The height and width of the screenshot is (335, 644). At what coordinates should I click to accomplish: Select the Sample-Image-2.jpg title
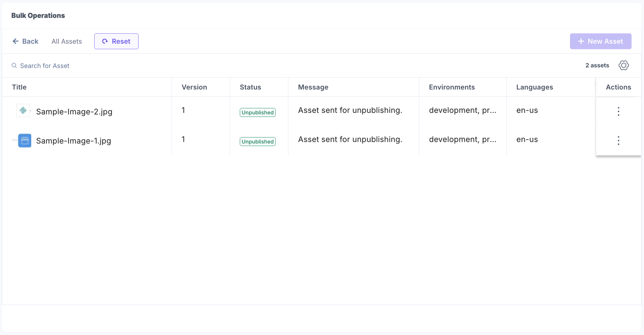tap(74, 112)
